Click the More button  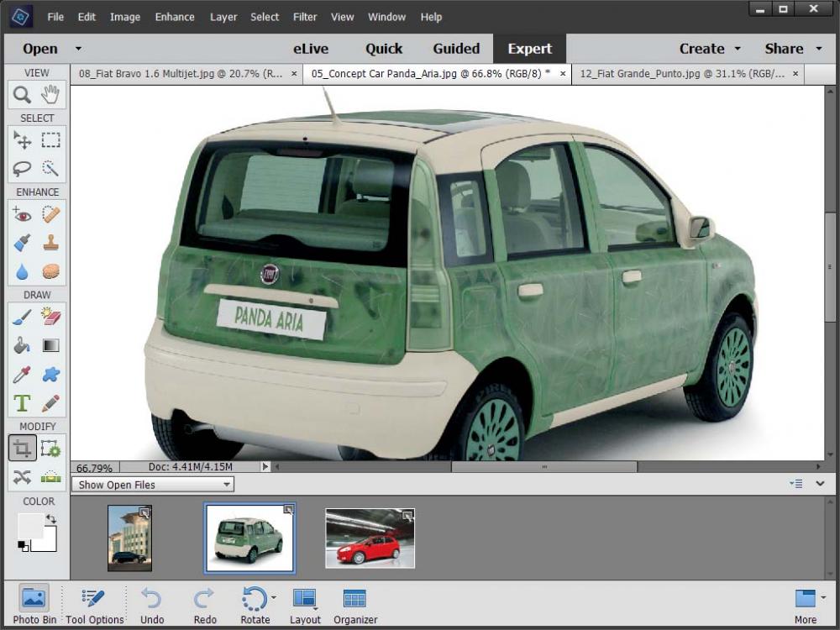point(806,605)
